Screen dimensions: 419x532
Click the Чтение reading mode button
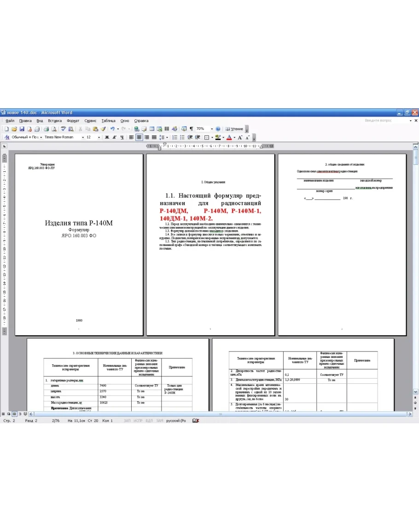[x=234, y=129]
